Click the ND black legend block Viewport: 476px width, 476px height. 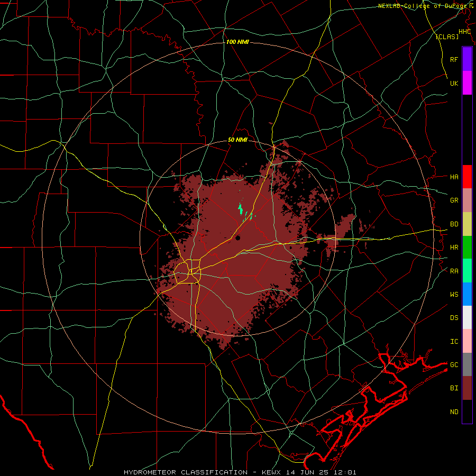tap(467, 411)
